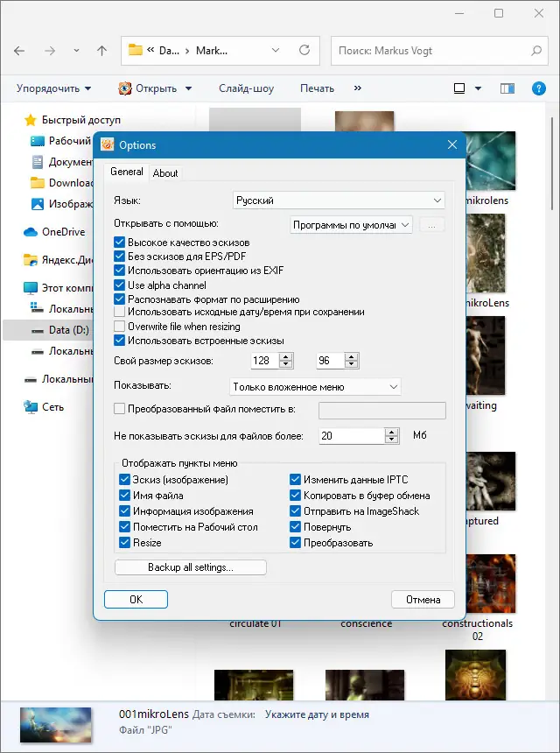Toggle 'Поместить на Рабочий стол' checkbox

(x=125, y=527)
